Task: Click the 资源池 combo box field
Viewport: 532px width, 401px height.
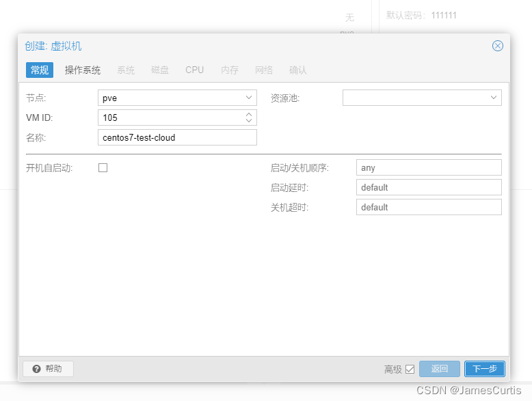Action: pos(422,98)
